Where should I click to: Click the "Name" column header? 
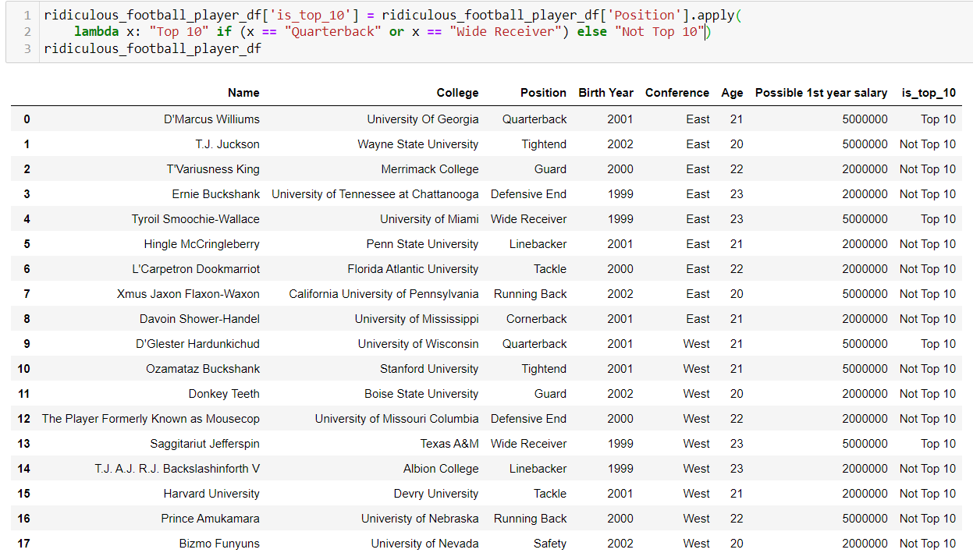pyautogui.click(x=243, y=93)
